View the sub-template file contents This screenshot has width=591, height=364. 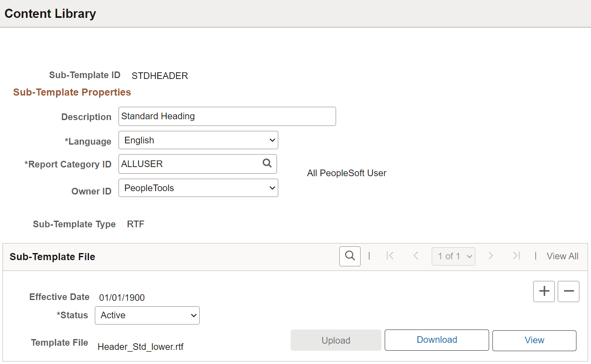(534, 340)
